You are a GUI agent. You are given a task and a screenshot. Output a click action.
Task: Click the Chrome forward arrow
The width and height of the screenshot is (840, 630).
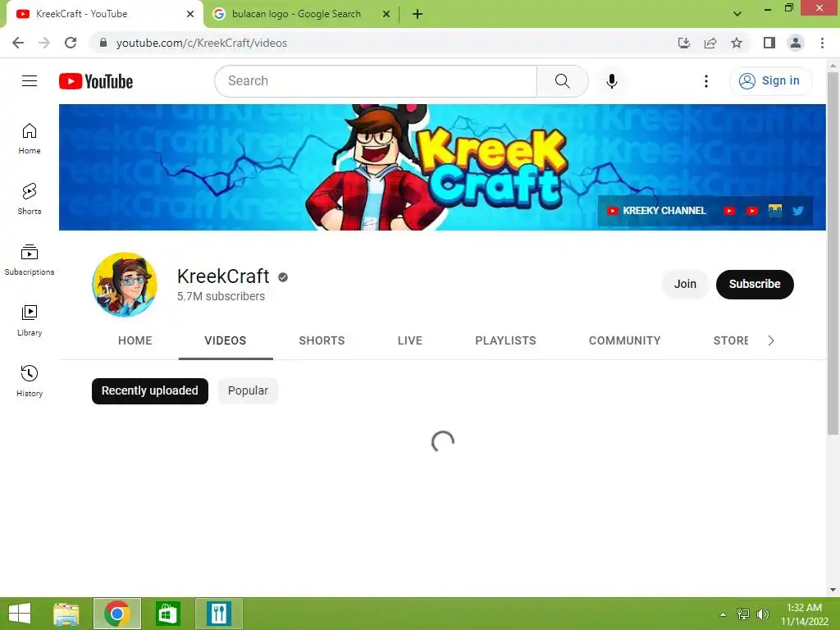tap(44, 43)
